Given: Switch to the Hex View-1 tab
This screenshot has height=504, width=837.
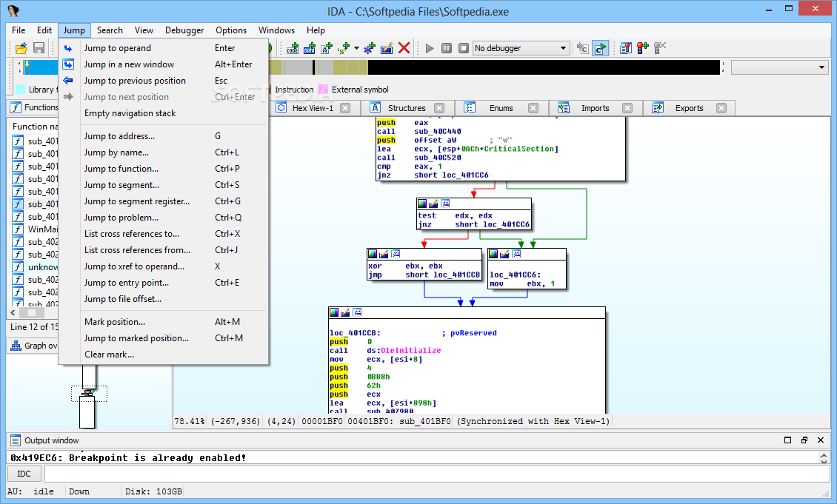Looking at the screenshot, I should [x=313, y=108].
